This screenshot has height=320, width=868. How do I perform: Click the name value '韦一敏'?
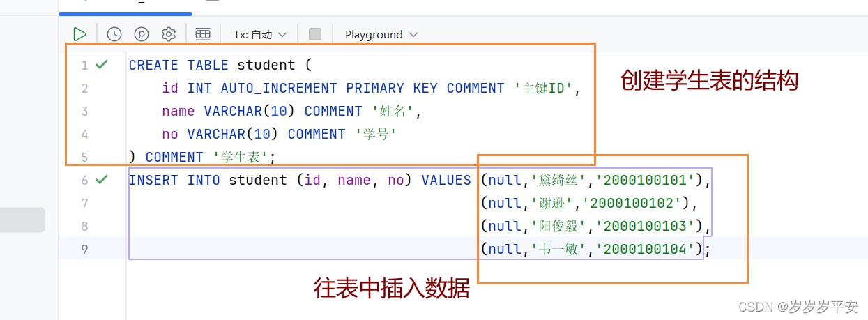pos(561,249)
